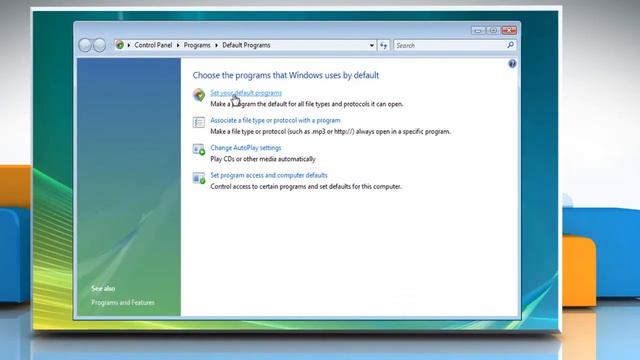This screenshot has width=640, height=360.
Task: Click the refresh button beside address bar
Action: click(383, 45)
